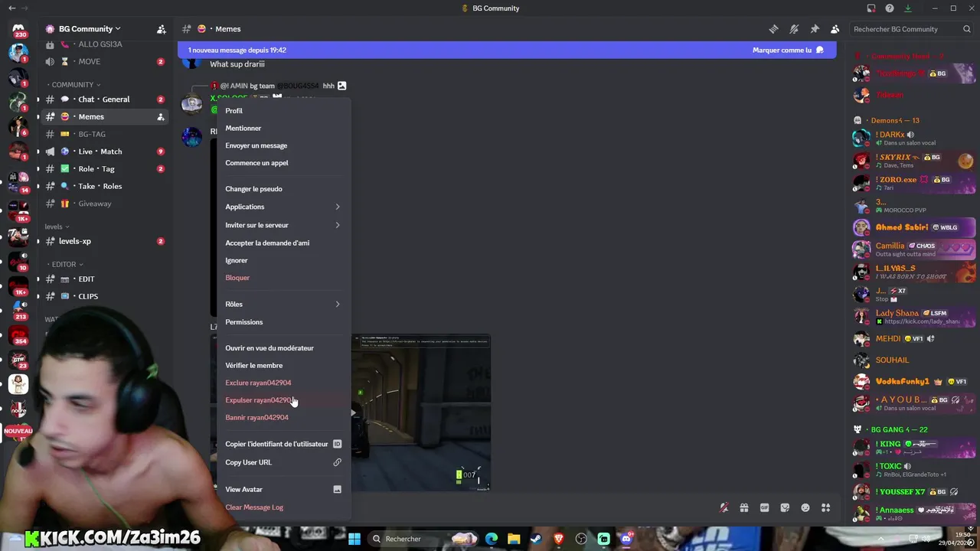This screenshot has width=980, height=551.
Task: Toggle the member list icon
Action: pos(835,29)
